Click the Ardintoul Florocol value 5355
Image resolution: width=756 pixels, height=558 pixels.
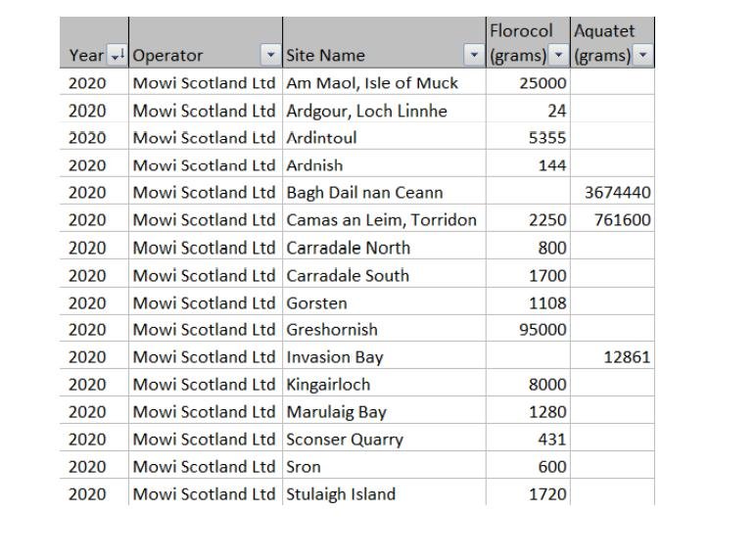click(x=546, y=138)
